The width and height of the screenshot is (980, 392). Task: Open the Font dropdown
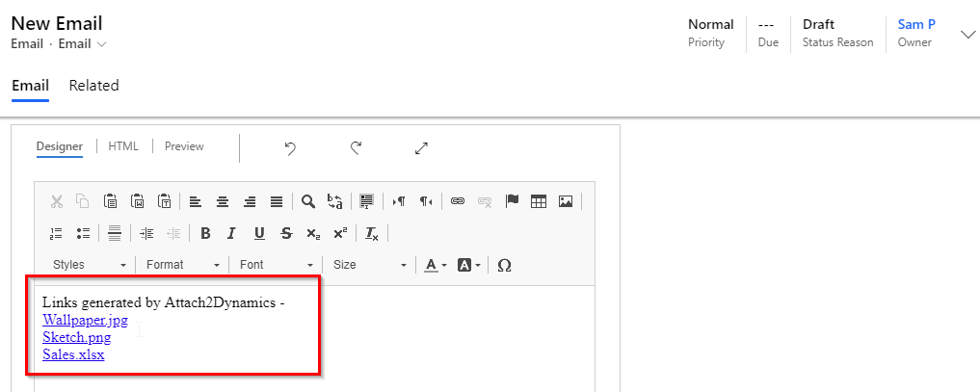(x=276, y=265)
